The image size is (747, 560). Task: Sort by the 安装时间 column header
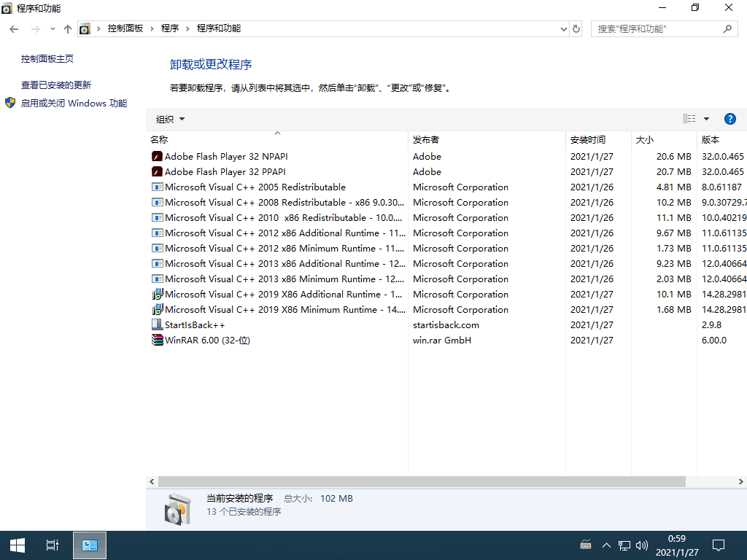coord(598,139)
